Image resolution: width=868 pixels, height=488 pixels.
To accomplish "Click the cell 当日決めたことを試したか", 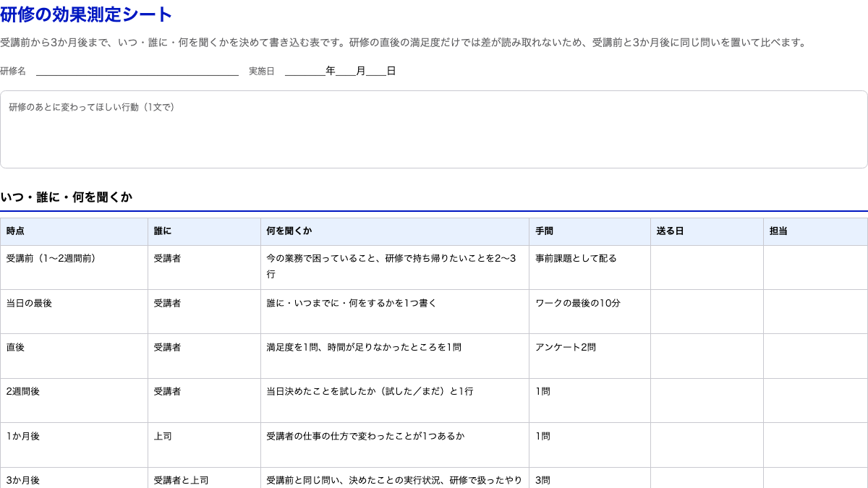I will click(395, 401).
